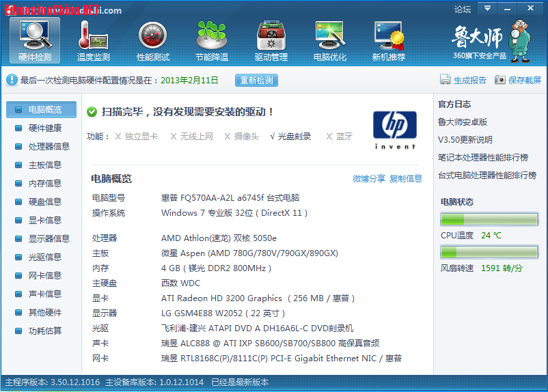Screen dimensions: 548x392
Task: Click the 1591 转/分 fan speed value
Action: point(502,268)
